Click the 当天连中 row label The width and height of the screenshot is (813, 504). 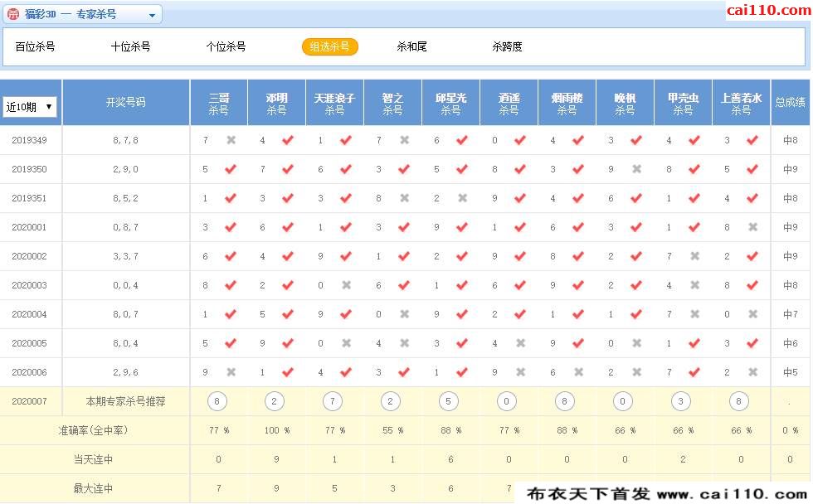pyautogui.click(x=93, y=459)
